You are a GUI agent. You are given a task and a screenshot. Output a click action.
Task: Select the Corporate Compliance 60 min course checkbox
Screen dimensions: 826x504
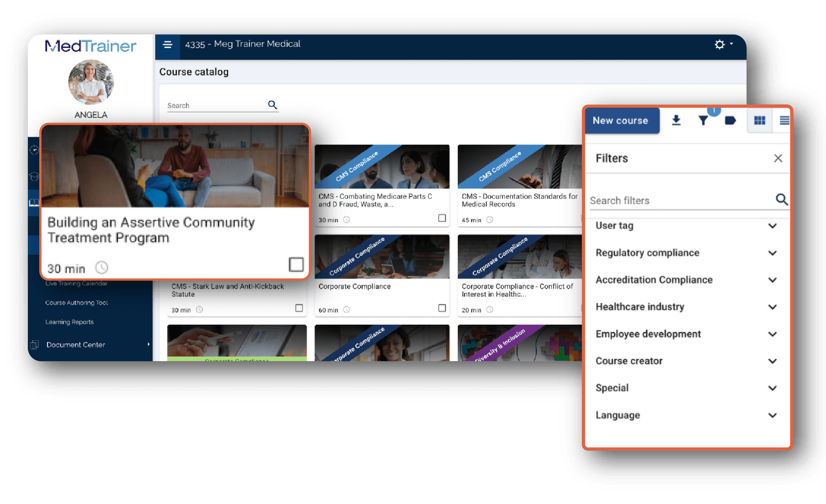[x=442, y=308]
